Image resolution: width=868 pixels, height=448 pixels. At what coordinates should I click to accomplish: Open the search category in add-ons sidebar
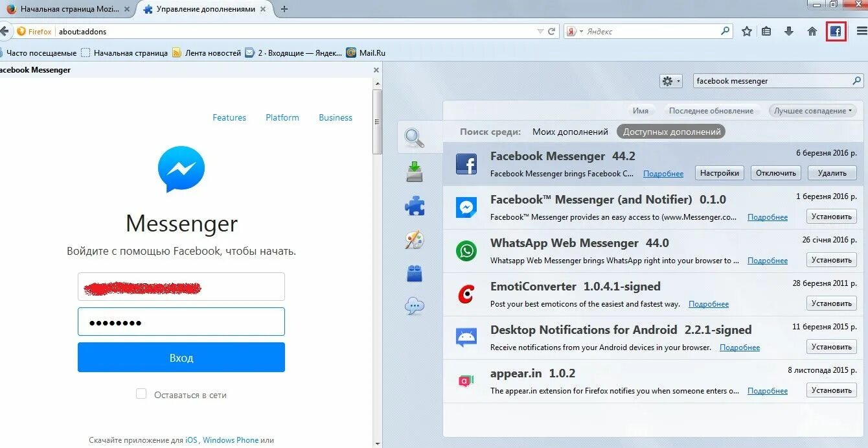tap(414, 137)
